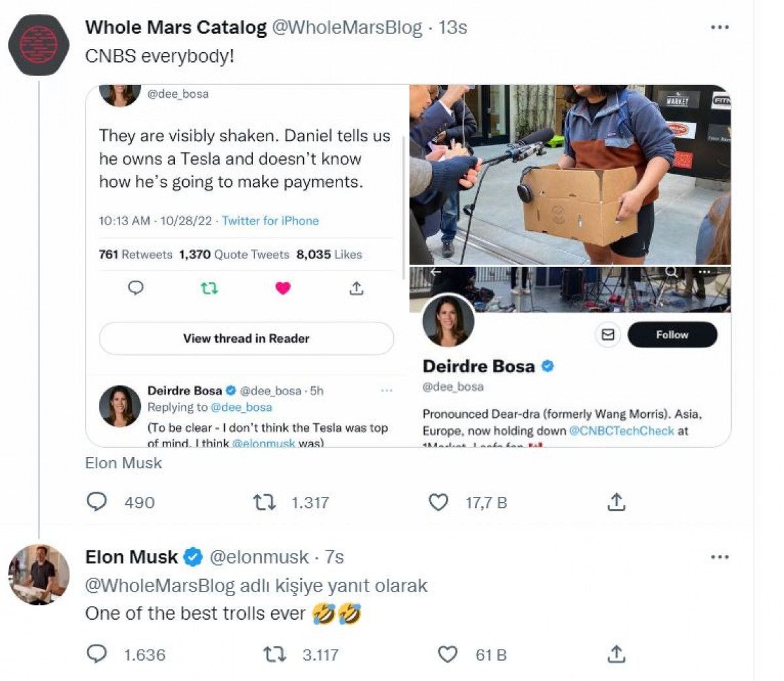Open Whole Mars Catalog profile avatar
Screen dimensions: 784x681
click(x=39, y=44)
